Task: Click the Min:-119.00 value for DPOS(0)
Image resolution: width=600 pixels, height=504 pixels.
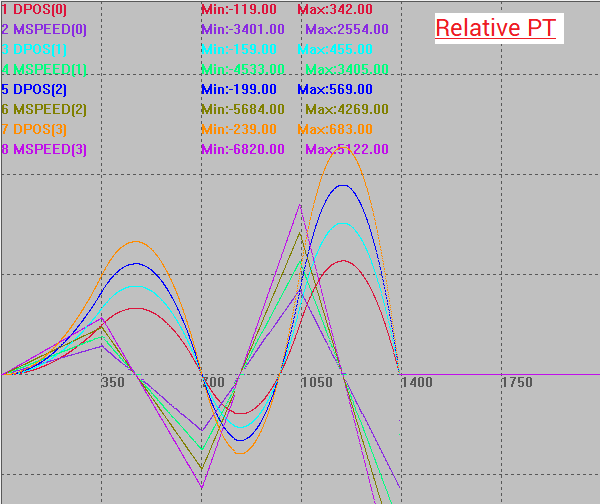Action: click(x=238, y=9)
